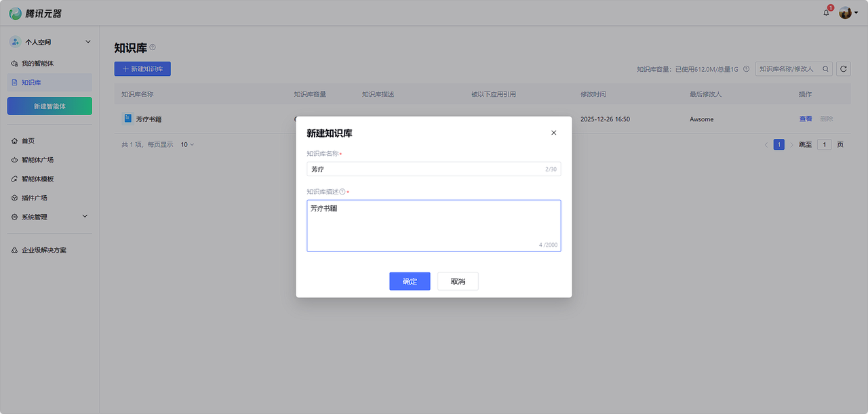Click the 修改时间 column header

tap(593, 94)
